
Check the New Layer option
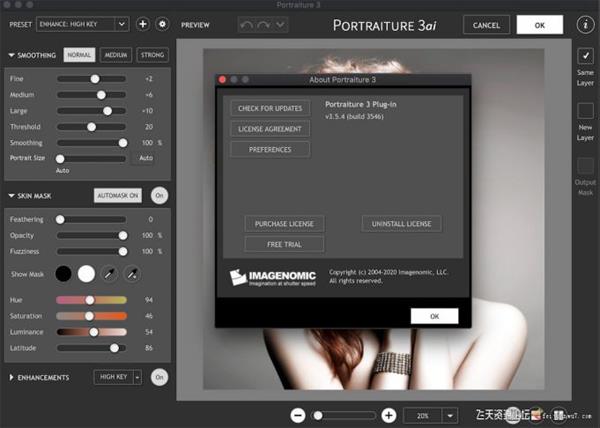tap(585, 111)
